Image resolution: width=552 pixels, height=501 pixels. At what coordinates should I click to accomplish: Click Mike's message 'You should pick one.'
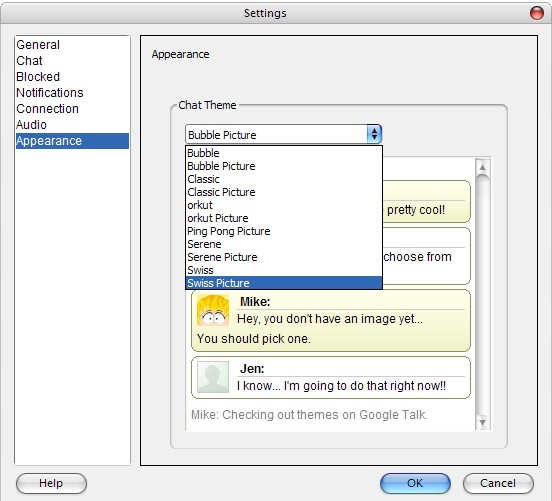coord(254,339)
